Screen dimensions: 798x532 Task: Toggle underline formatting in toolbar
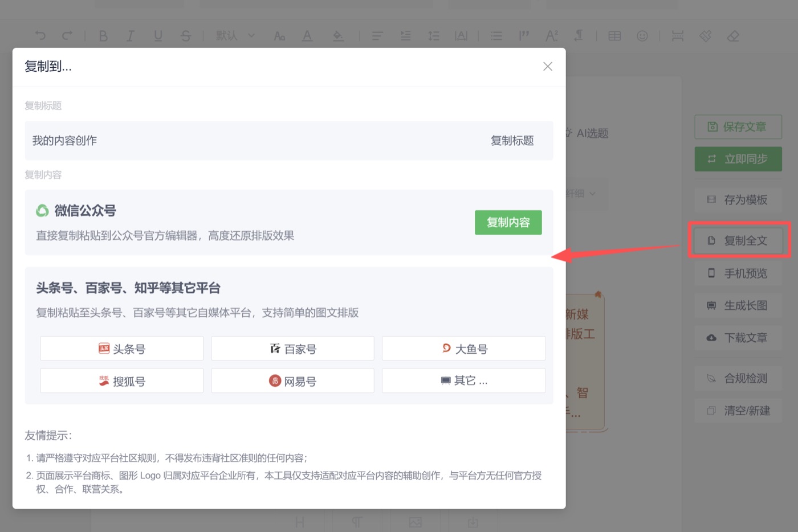[158, 36]
